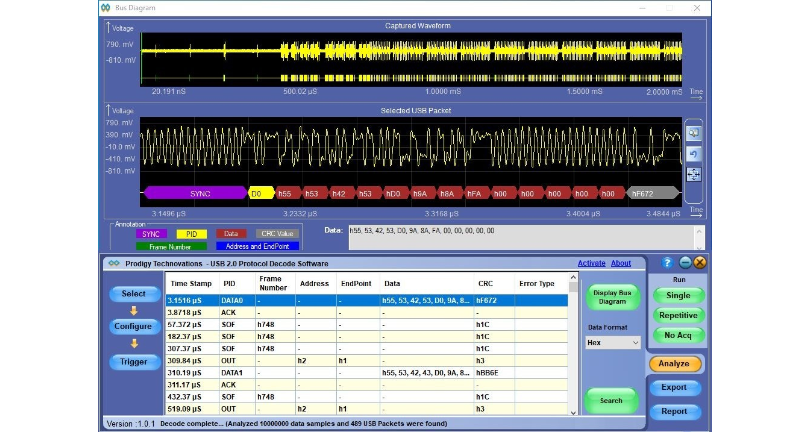Click the EndPoint column header
The height and width of the screenshot is (432, 810).
tap(356, 284)
